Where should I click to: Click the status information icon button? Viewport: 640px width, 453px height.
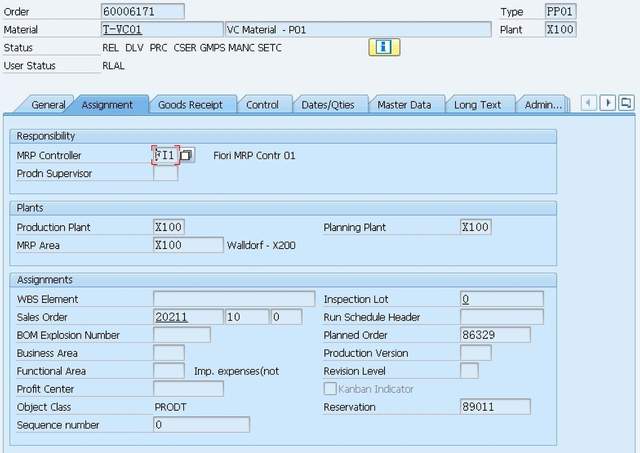(384, 47)
